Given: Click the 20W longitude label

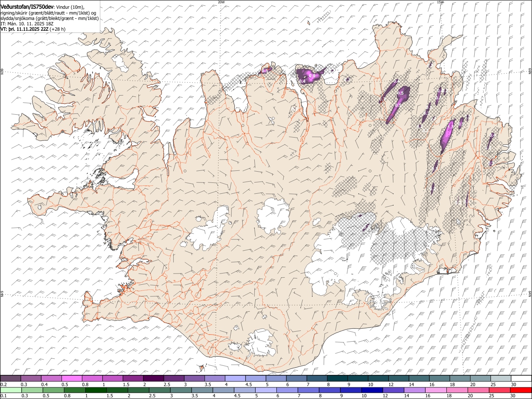Looking at the screenshot, I should click(x=221, y=2).
